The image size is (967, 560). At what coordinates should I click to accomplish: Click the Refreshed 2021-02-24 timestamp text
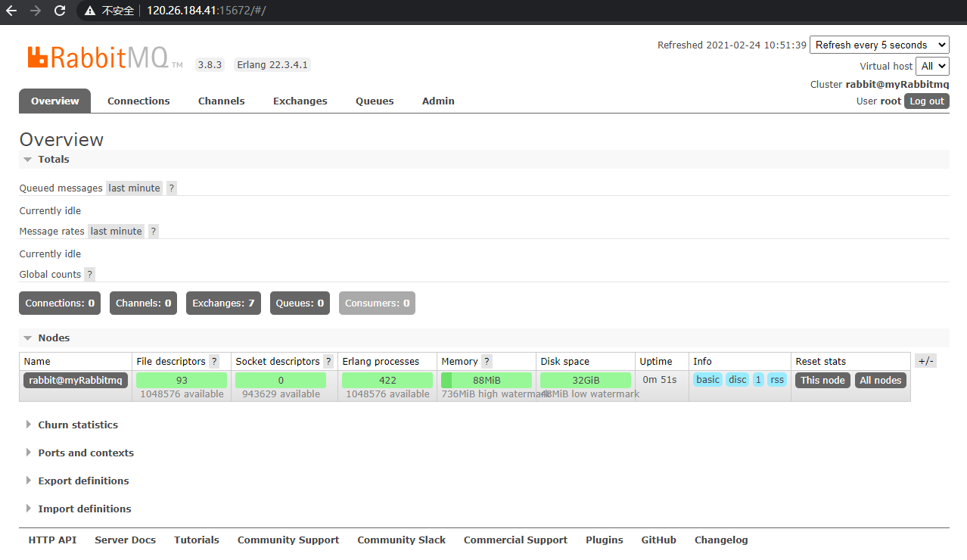[x=732, y=45]
